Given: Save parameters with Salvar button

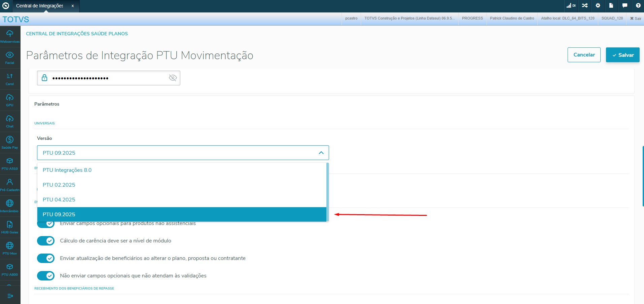Looking at the screenshot, I should (x=623, y=55).
